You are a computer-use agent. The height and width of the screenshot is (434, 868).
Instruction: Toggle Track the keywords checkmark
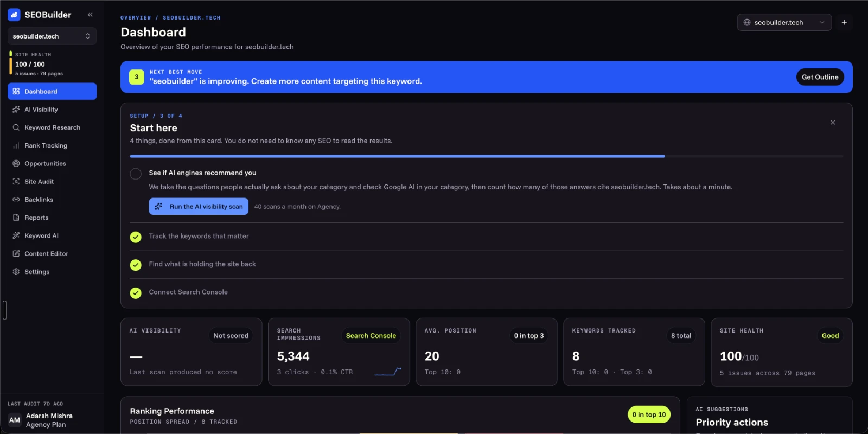coord(136,237)
